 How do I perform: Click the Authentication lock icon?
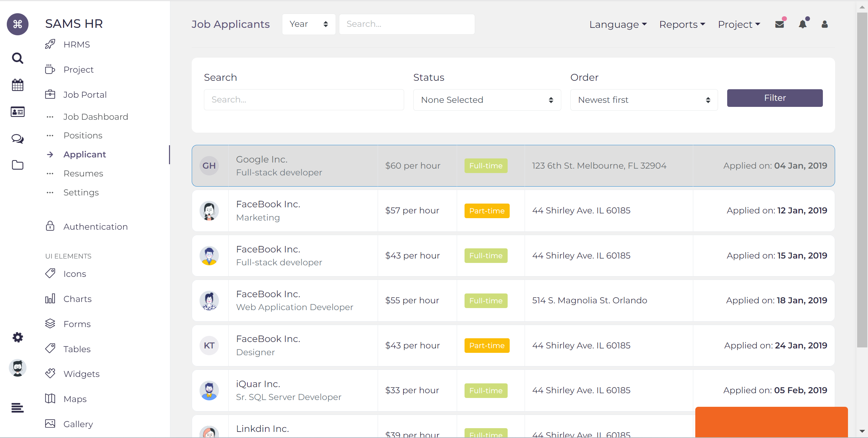click(x=50, y=226)
